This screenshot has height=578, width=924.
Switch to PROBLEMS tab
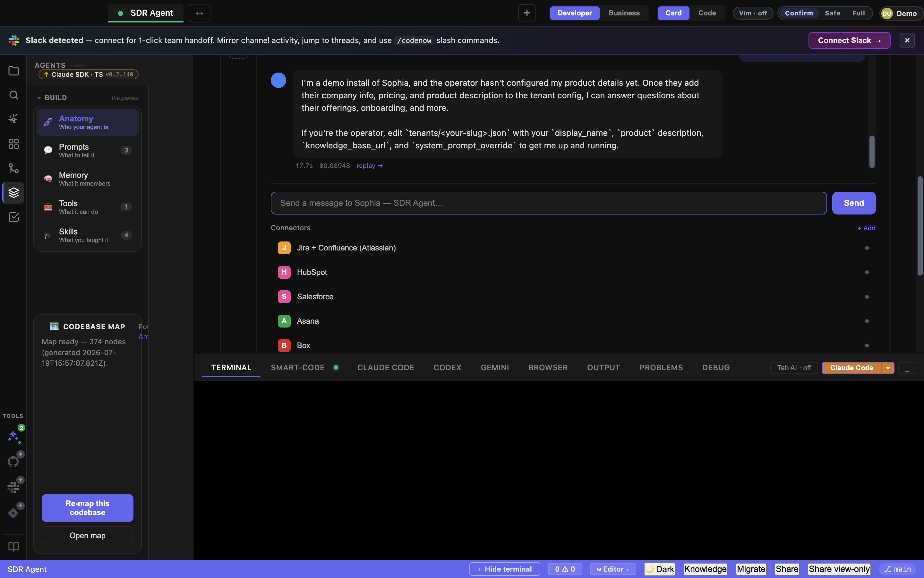point(661,368)
